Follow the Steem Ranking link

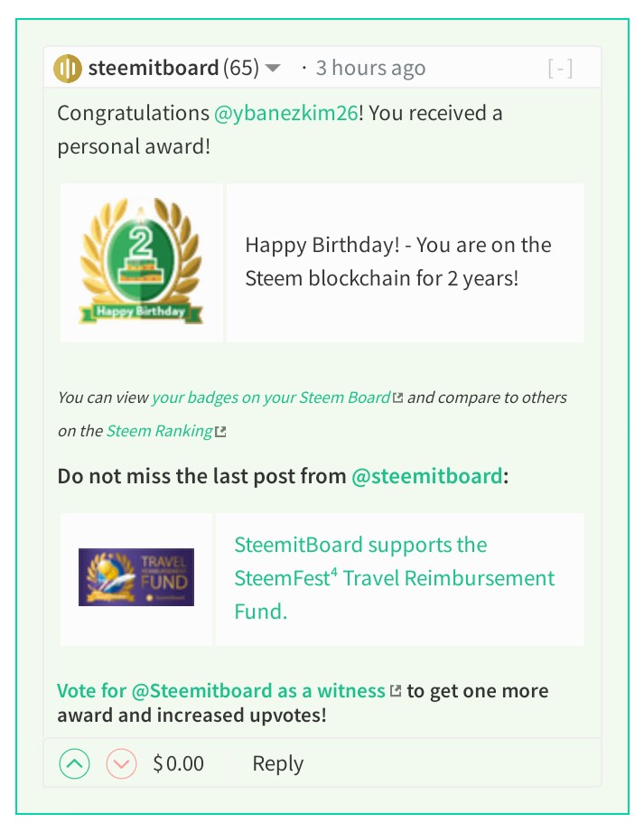(x=160, y=431)
